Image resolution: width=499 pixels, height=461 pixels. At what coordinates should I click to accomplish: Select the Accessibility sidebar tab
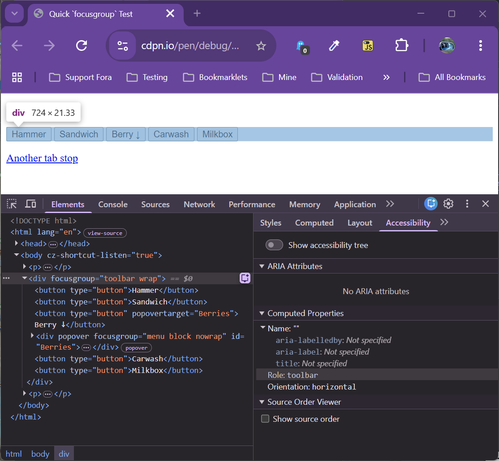point(408,223)
